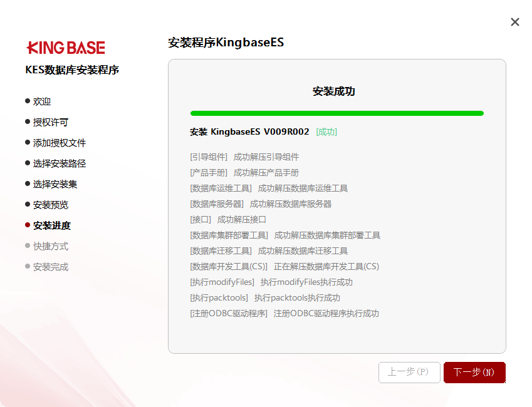532x407 pixels.
Task: Click the 成功解压引导组件 log line
Action: [x=266, y=157]
